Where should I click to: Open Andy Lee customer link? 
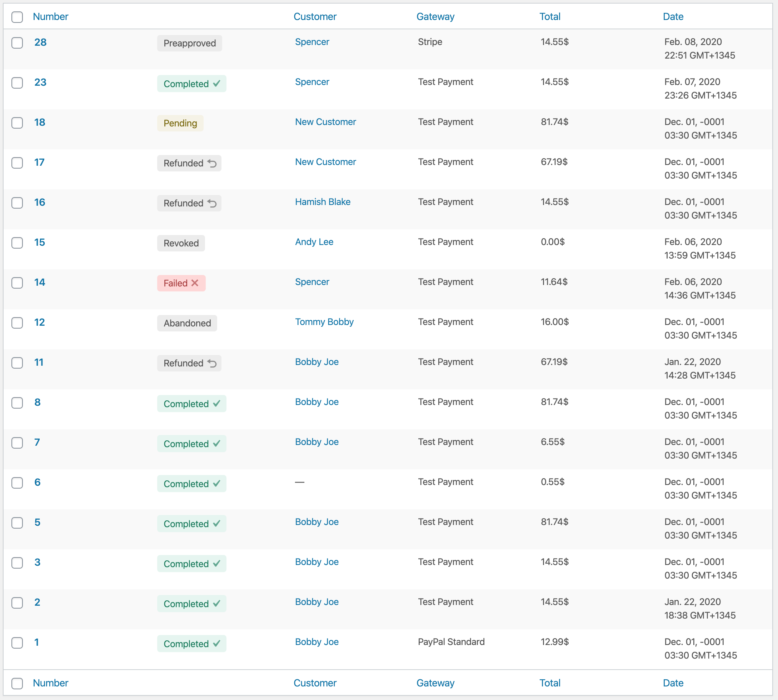point(314,242)
